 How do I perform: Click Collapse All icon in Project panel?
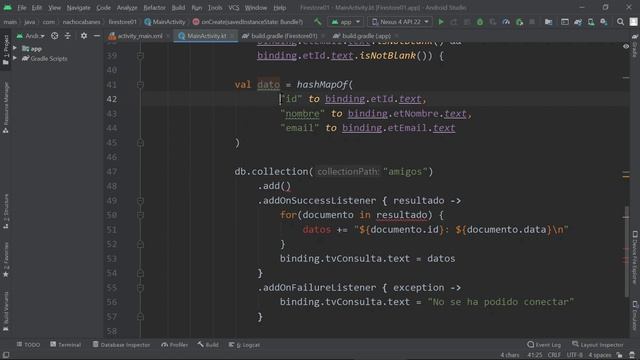[68, 36]
